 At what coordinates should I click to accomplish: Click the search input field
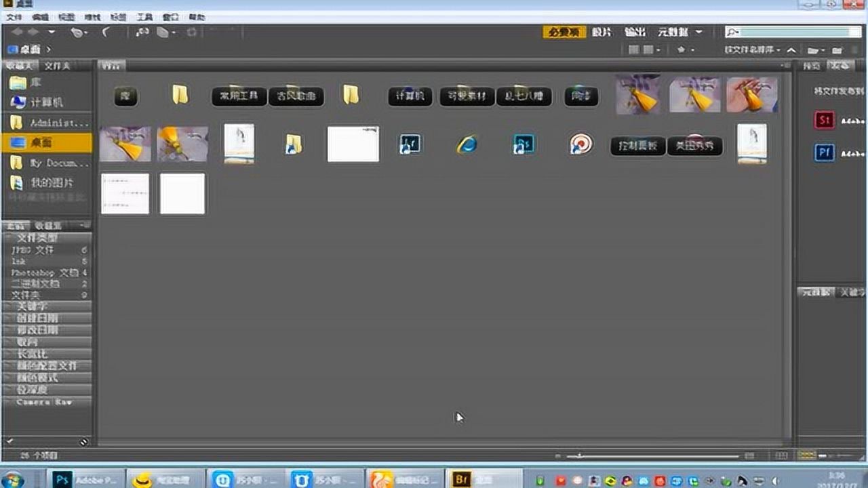(x=793, y=32)
